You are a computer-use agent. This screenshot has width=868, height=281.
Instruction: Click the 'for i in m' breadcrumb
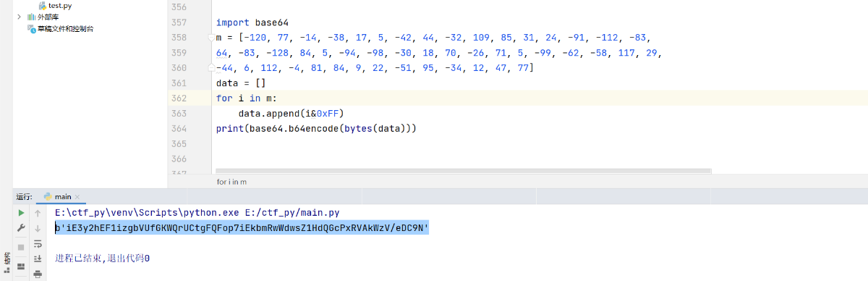(231, 182)
